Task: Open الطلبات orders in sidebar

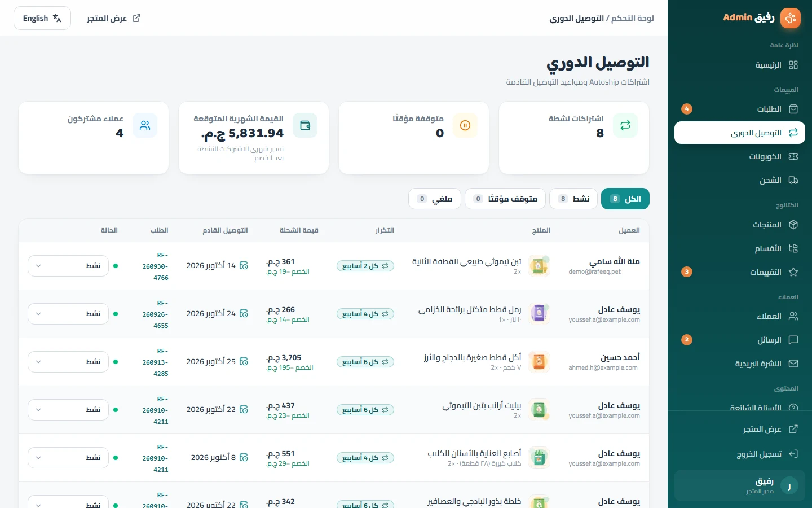Action: [x=740, y=109]
